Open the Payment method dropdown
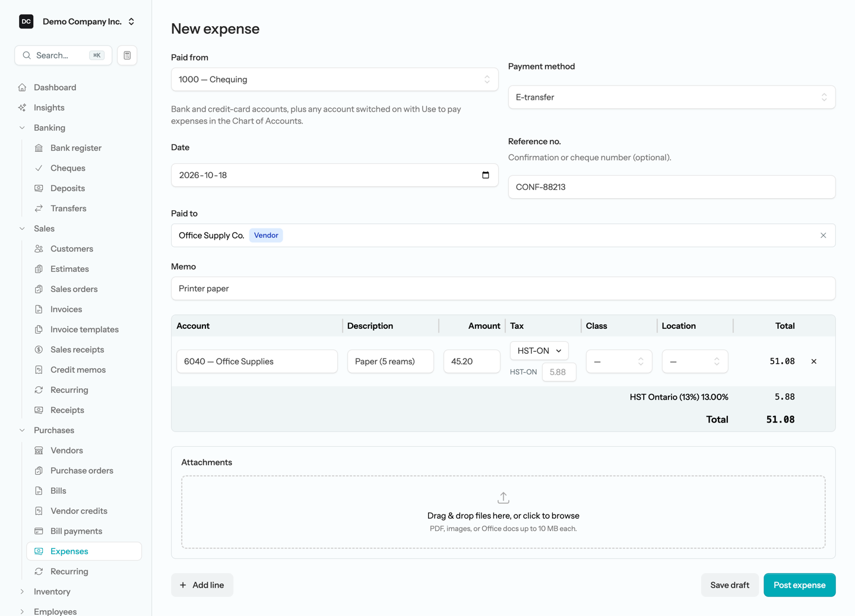This screenshot has width=855, height=616. point(672,97)
